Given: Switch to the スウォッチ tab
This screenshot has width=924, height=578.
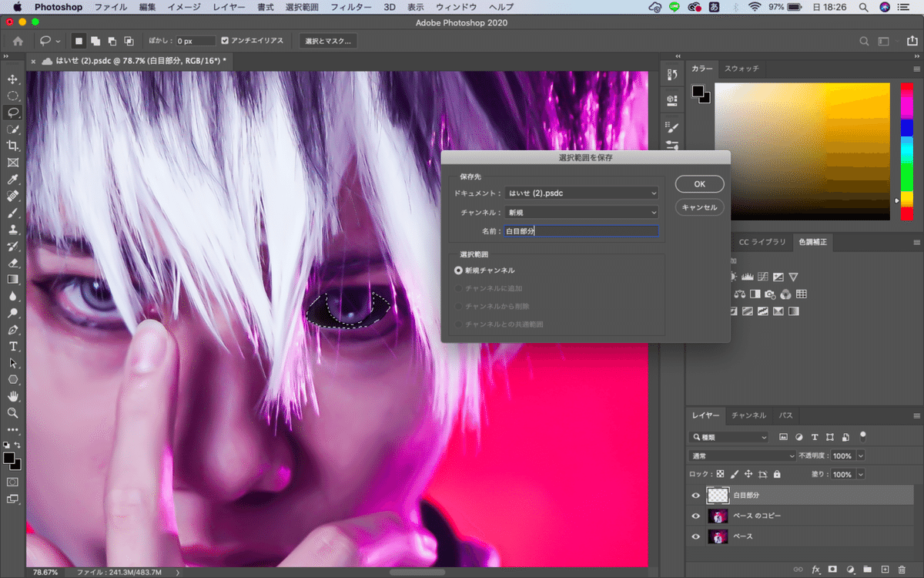Looking at the screenshot, I should pyautogui.click(x=742, y=69).
